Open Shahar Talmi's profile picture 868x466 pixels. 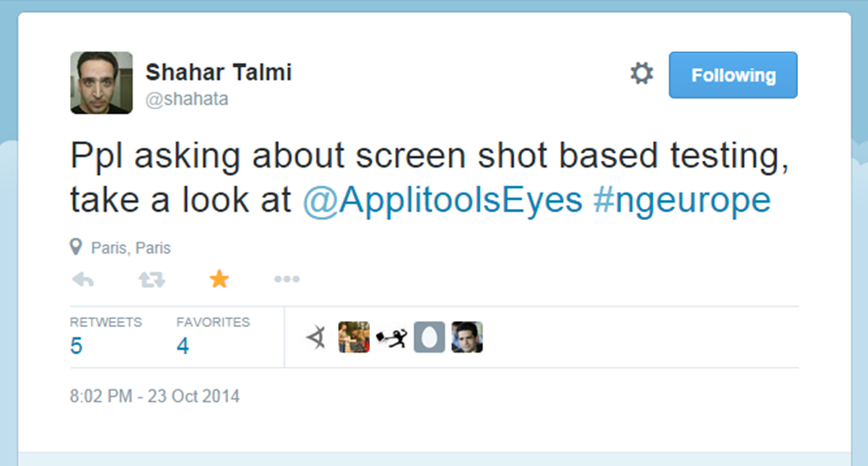pos(101,83)
